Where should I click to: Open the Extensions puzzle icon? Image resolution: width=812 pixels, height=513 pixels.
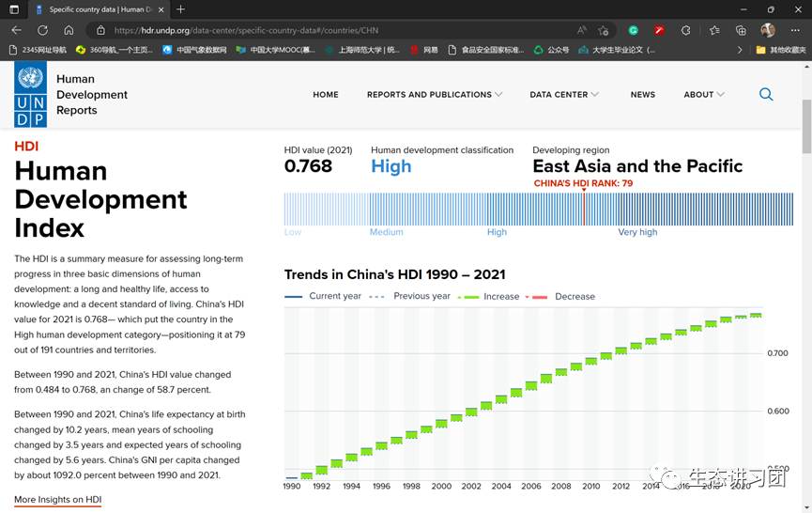point(685,31)
